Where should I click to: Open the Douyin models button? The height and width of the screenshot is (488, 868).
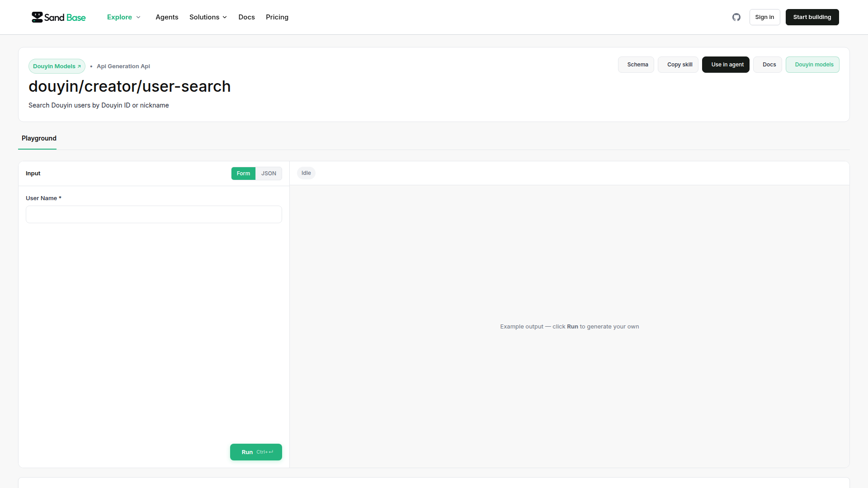click(x=812, y=65)
